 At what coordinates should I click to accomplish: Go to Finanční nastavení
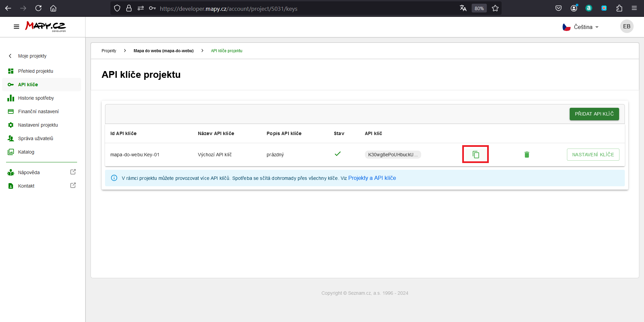(x=38, y=111)
